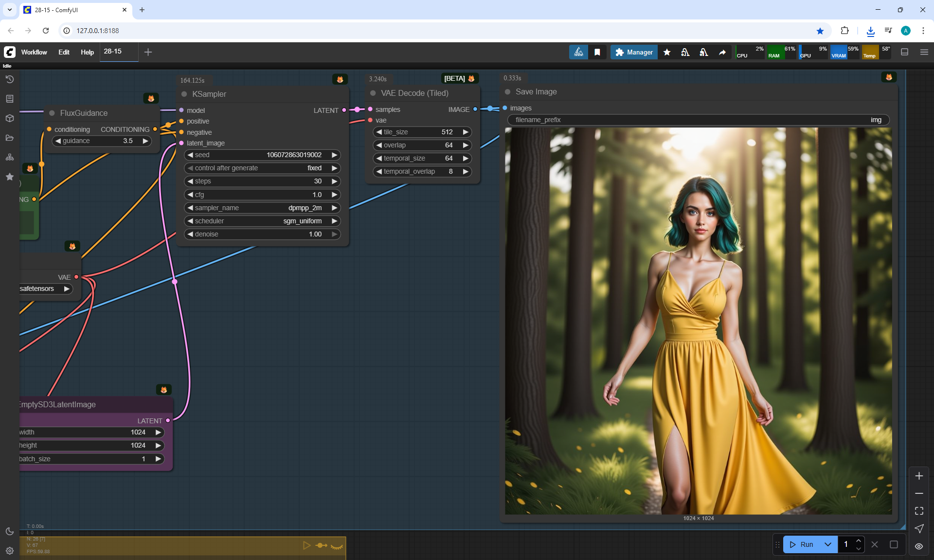Toggle dark theme moon icon
The width and height of the screenshot is (934, 560).
point(10,531)
